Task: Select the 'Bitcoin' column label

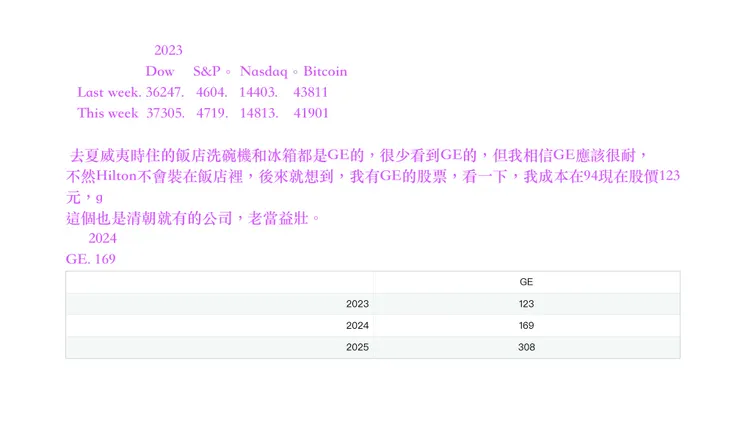Action: pos(325,71)
